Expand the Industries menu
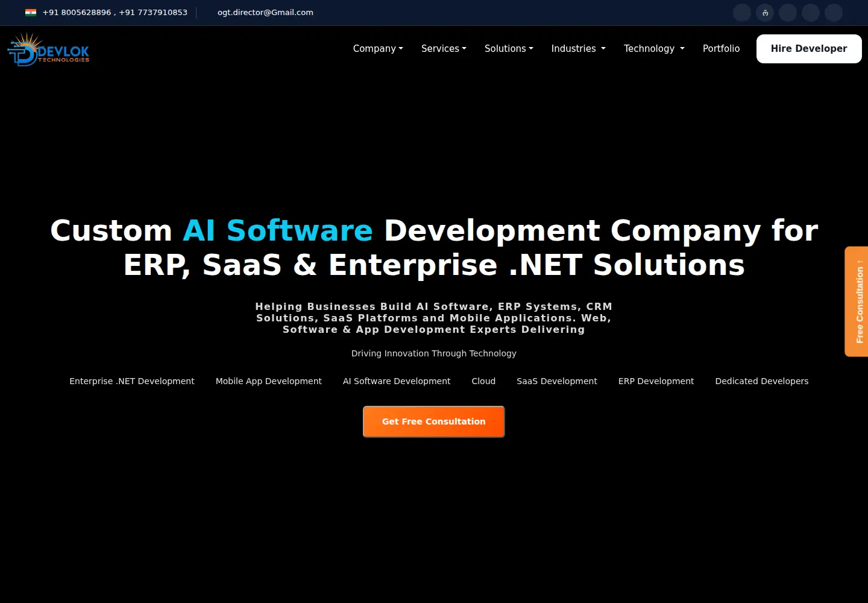This screenshot has height=603, width=868. (x=579, y=48)
